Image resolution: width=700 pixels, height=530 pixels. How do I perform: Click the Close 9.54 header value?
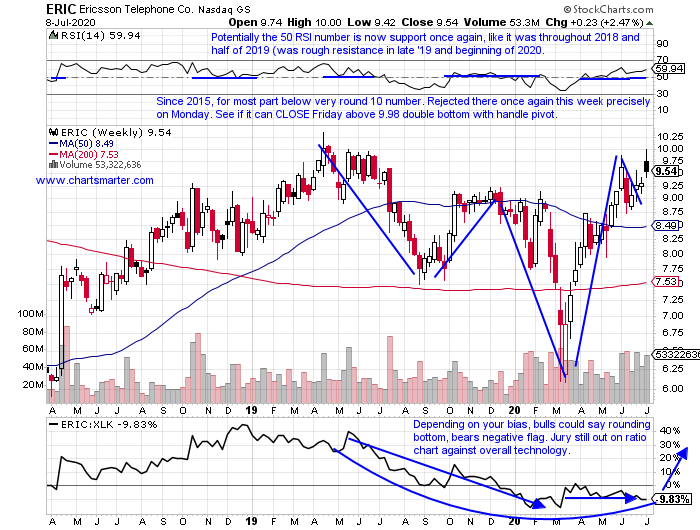coord(429,22)
